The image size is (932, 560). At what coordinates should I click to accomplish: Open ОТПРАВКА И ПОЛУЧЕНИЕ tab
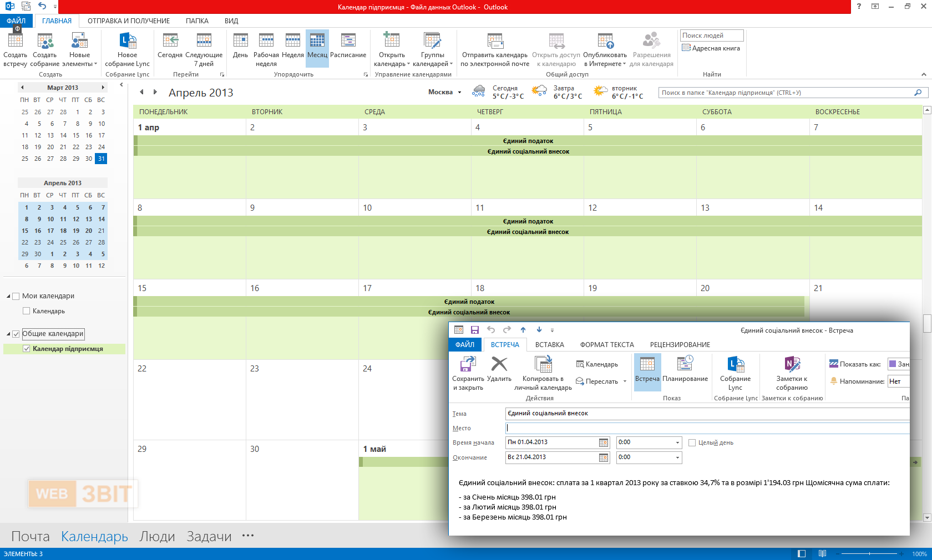[129, 21]
